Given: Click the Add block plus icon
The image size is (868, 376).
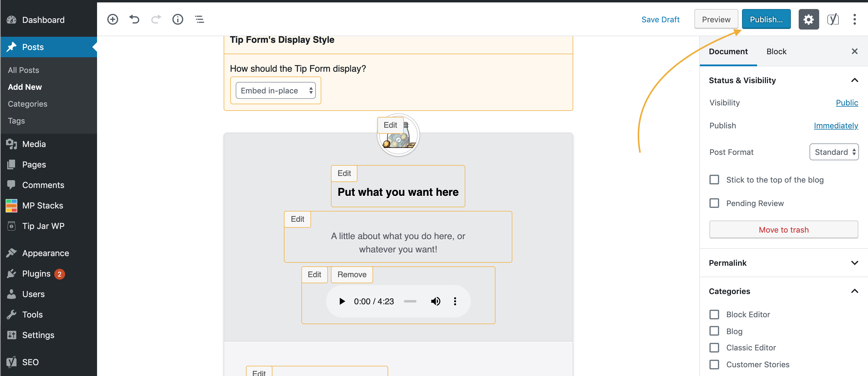Looking at the screenshot, I should [112, 19].
